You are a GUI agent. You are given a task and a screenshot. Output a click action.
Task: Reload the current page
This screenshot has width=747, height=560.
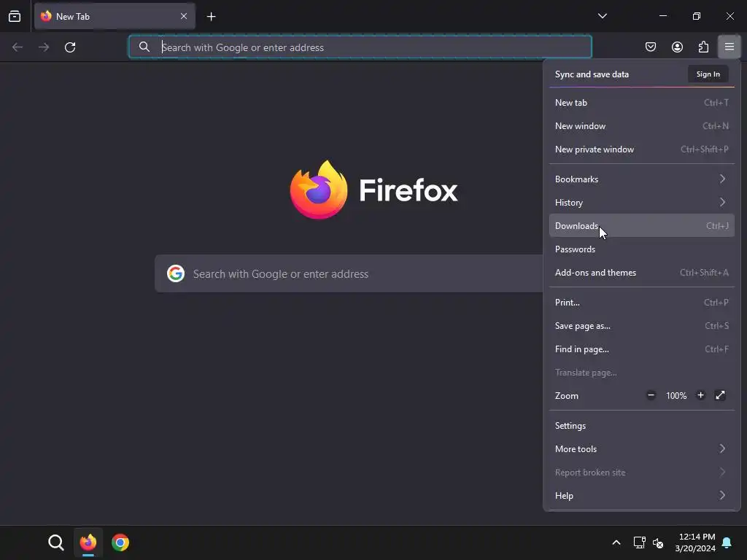coord(70,47)
